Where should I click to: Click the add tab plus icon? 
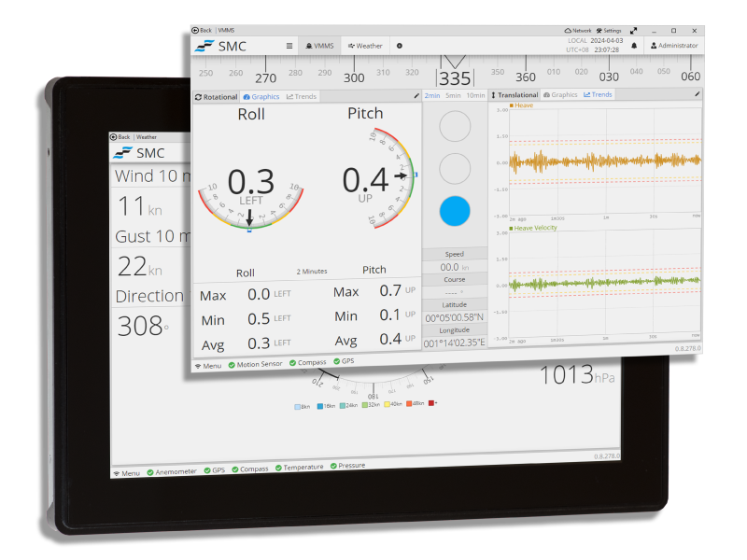click(400, 45)
